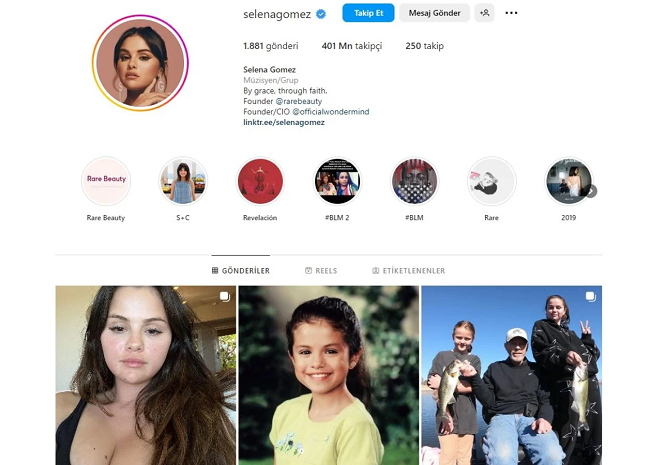Switch to the ETİKETLENENLER tab
Screen dimensions: 650x465
coord(409,271)
